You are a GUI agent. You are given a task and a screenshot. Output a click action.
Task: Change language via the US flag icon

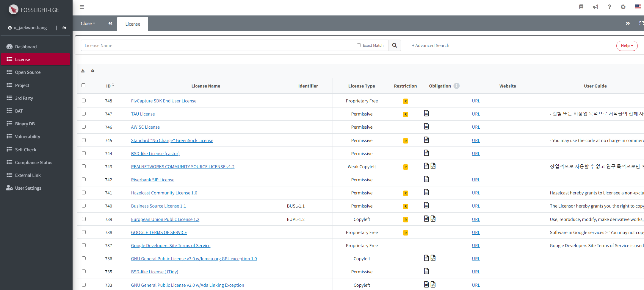pyautogui.click(x=638, y=7)
